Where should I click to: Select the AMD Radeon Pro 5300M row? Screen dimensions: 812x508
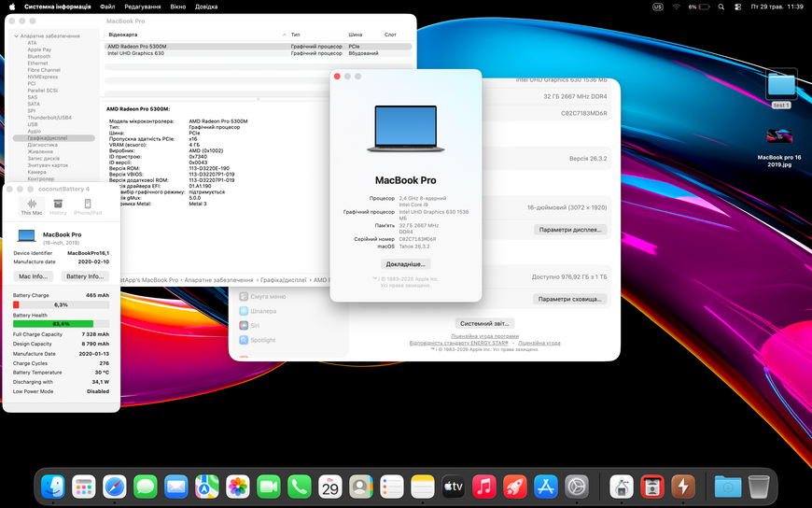[258, 46]
